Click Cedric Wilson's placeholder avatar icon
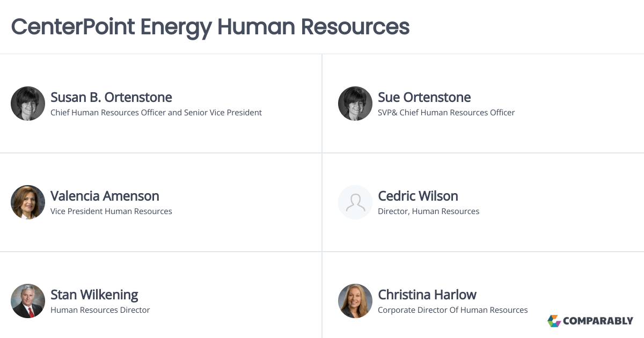The height and width of the screenshot is (338, 644). click(x=355, y=202)
